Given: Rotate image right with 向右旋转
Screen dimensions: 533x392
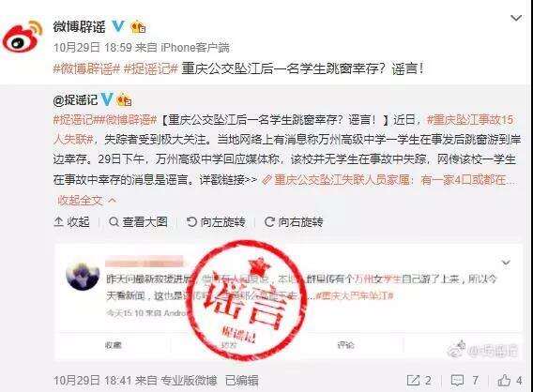Looking at the screenshot, I should [x=294, y=222].
